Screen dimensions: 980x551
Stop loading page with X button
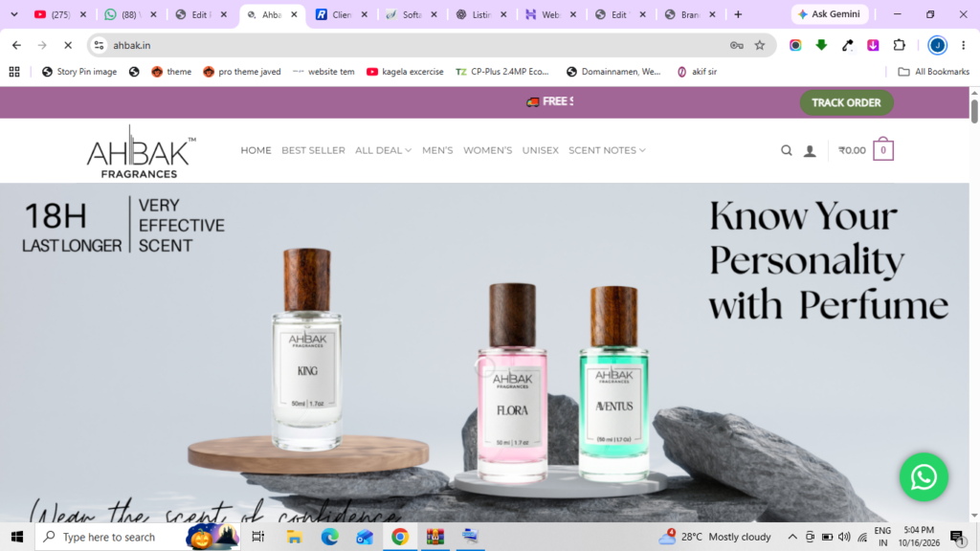68,45
